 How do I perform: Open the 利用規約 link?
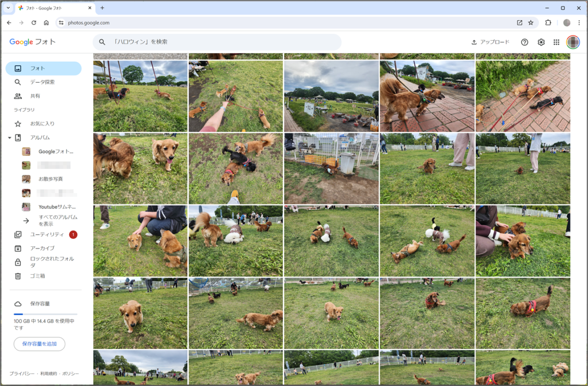pyautogui.click(x=49, y=374)
